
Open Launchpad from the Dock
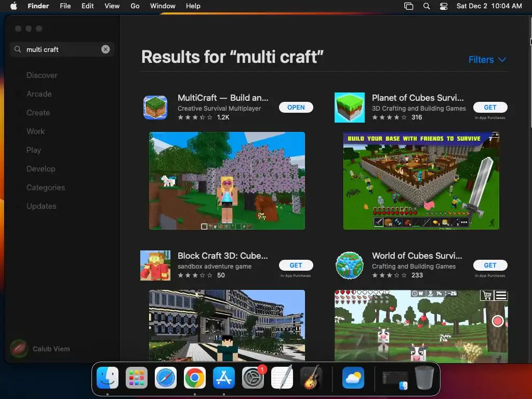pyautogui.click(x=137, y=378)
